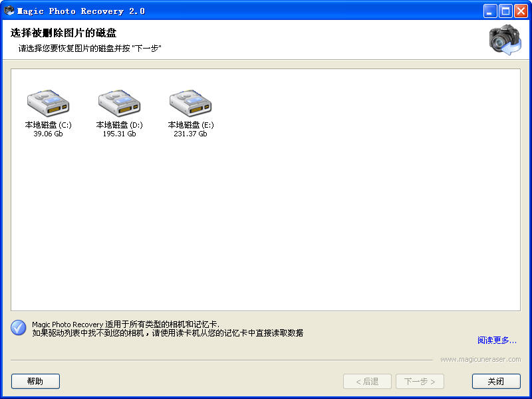The image size is (532, 399).
Task: Click the www.magicuneraser.com website text
Action: click(480, 359)
